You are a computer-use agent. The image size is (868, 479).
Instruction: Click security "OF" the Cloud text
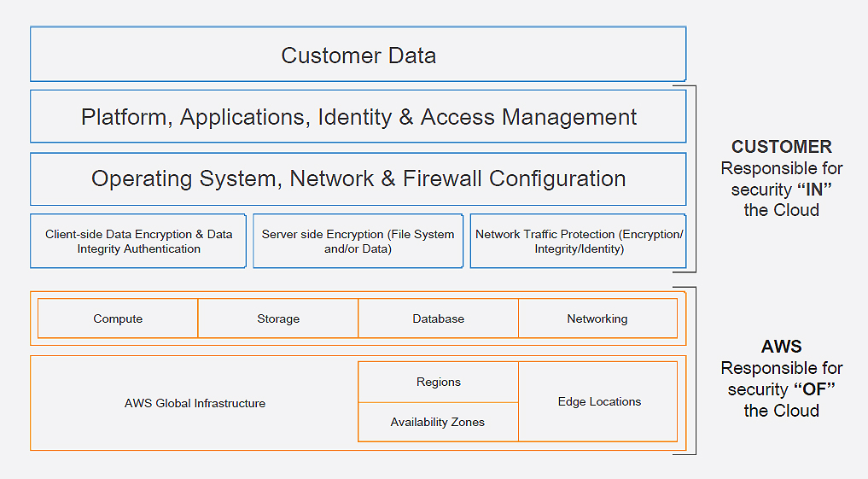click(782, 400)
